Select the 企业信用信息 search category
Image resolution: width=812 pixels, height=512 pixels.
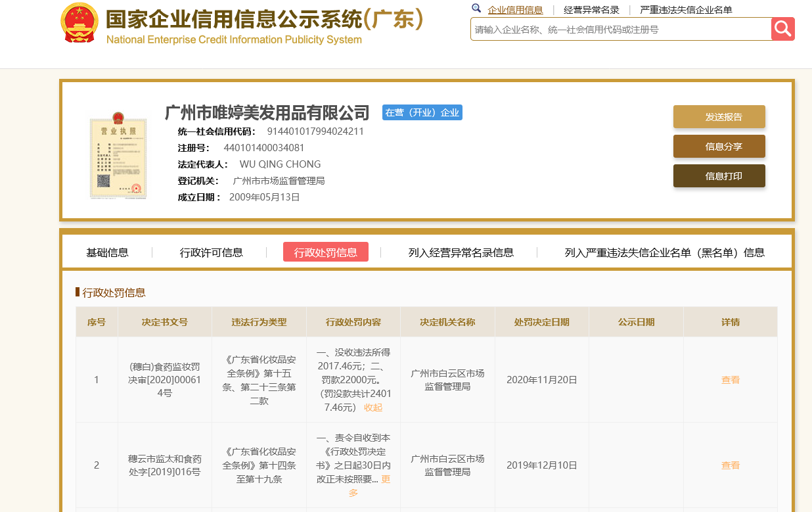pyautogui.click(x=515, y=10)
